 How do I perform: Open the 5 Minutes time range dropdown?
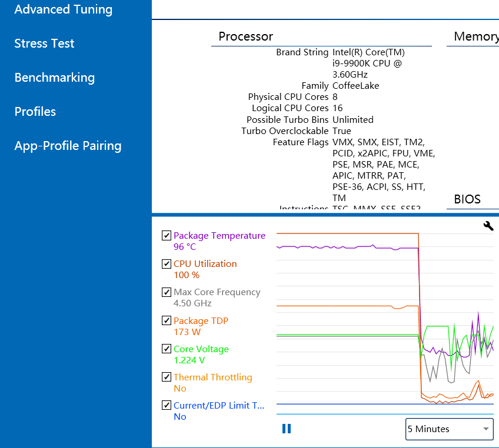click(450, 429)
